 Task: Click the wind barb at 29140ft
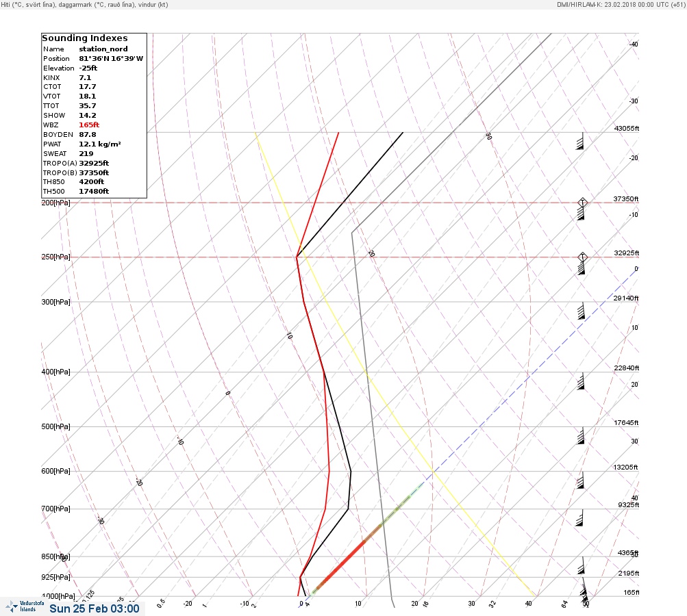click(581, 311)
